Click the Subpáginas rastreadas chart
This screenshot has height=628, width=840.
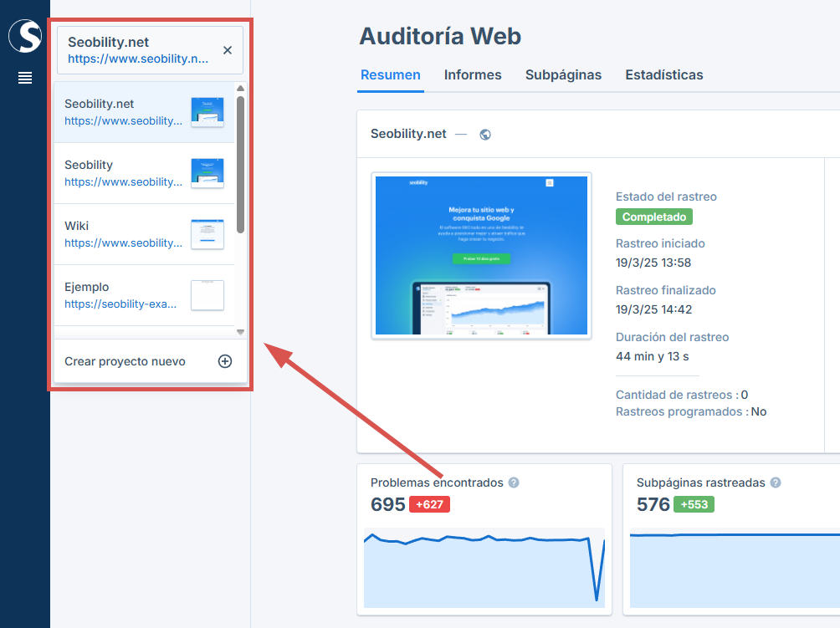point(735,568)
